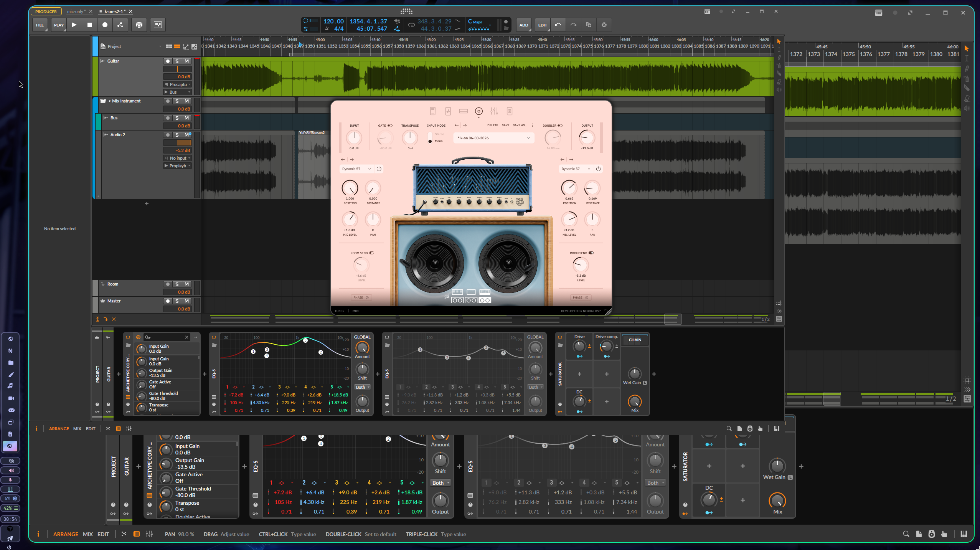Click the circled X delete icon in toolbar
Image resolution: width=980 pixels, height=550 pixels.
[x=604, y=25]
